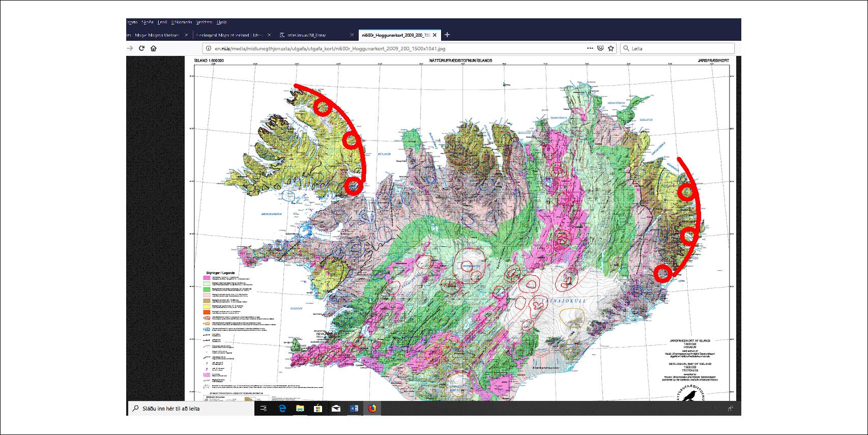
Task: Open File Explorer from the taskbar
Action: [x=300, y=408]
